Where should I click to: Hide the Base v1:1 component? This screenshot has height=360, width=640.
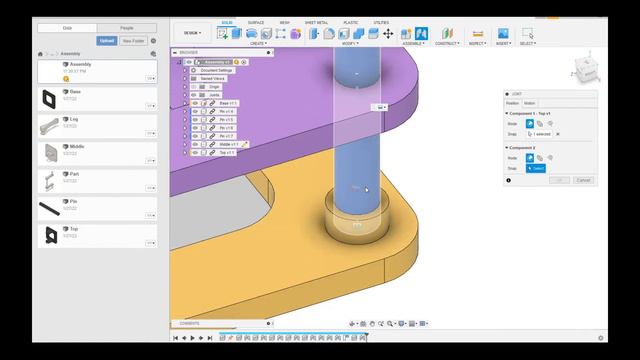click(x=195, y=103)
